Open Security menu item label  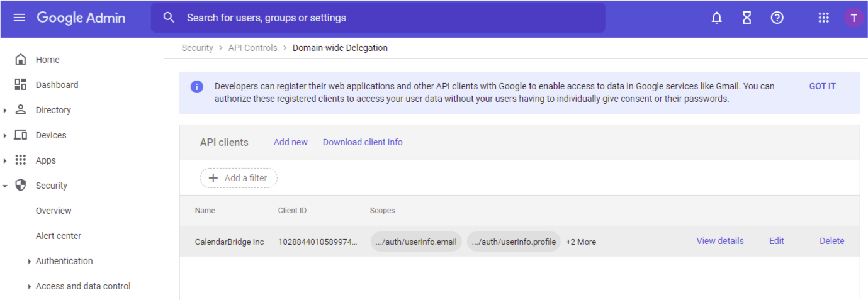coord(52,186)
